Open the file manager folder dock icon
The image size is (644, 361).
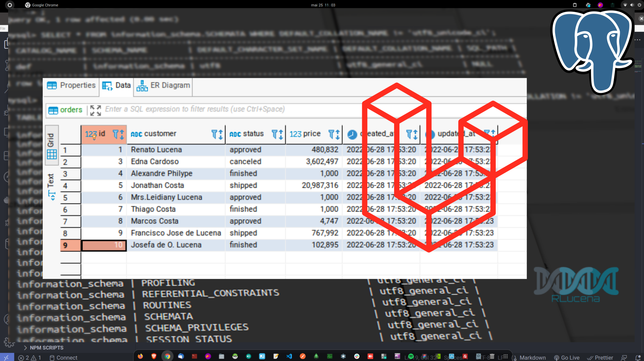(x=221, y=356)
